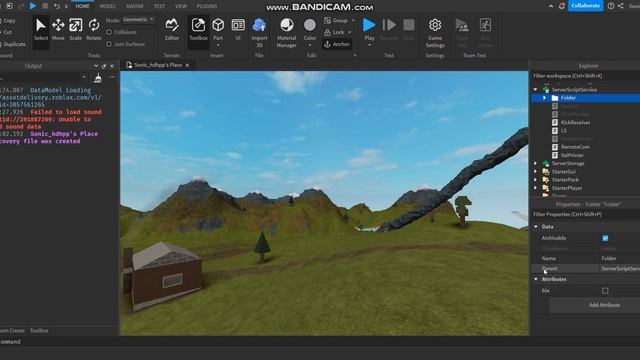Switch to the PLUGINS ribbon tab
Viewport: 640px width, 360px height.
[207, 6]
